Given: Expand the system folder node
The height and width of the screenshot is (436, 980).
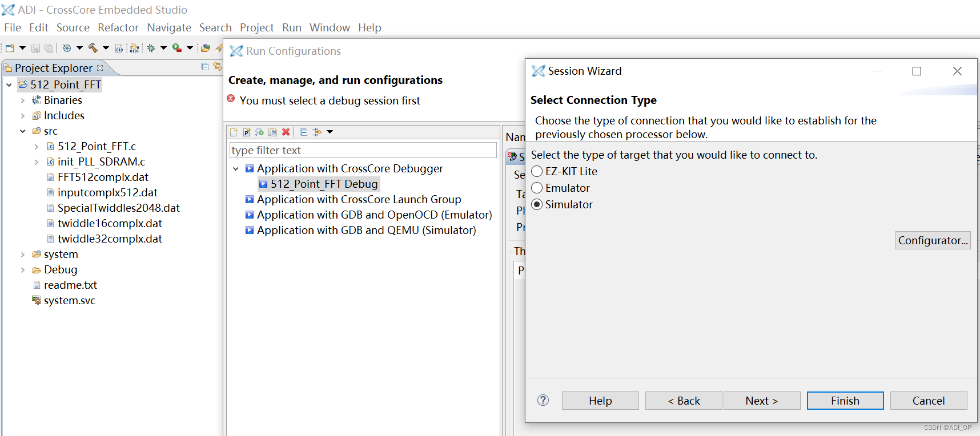Looking at the screenshot, I should point(23,255).
